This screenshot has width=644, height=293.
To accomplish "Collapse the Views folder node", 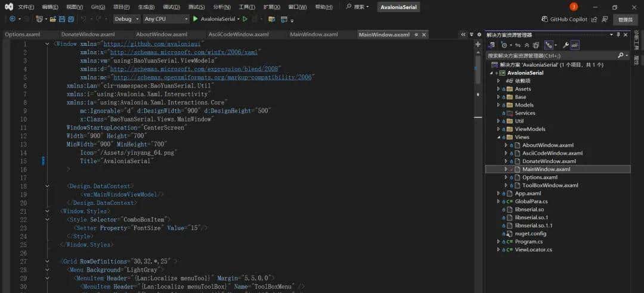I will pos(499,137).
